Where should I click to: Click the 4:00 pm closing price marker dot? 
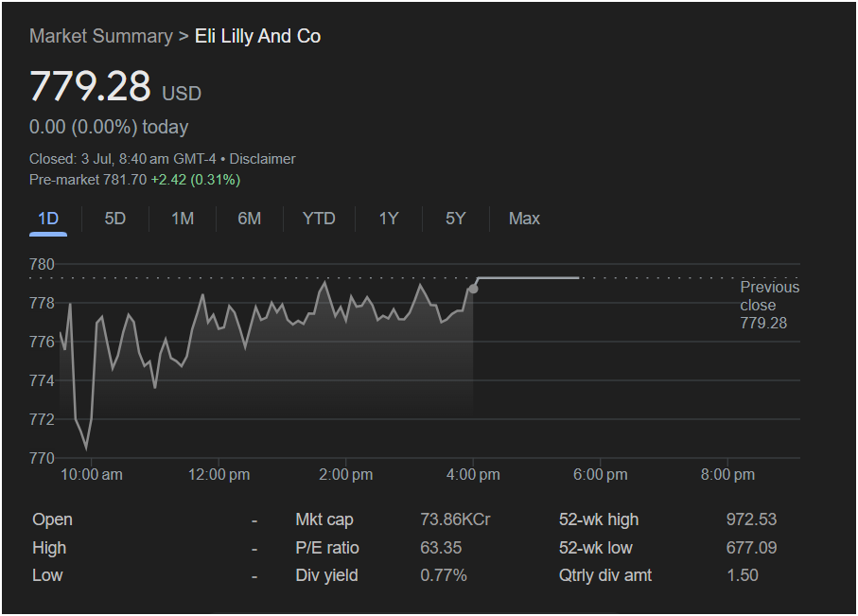pos(473,289)
